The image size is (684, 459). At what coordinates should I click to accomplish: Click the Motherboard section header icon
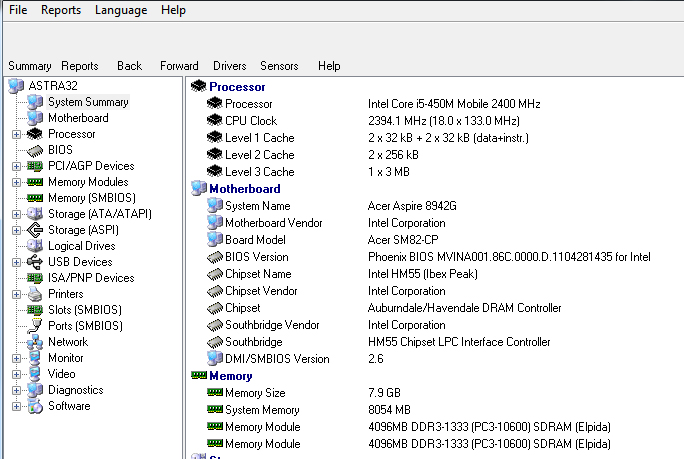198,188
